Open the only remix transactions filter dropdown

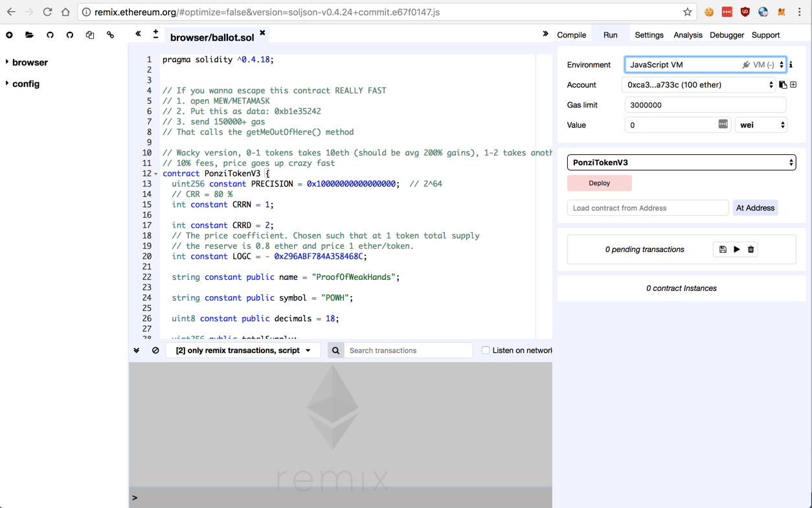click(243, 351)
